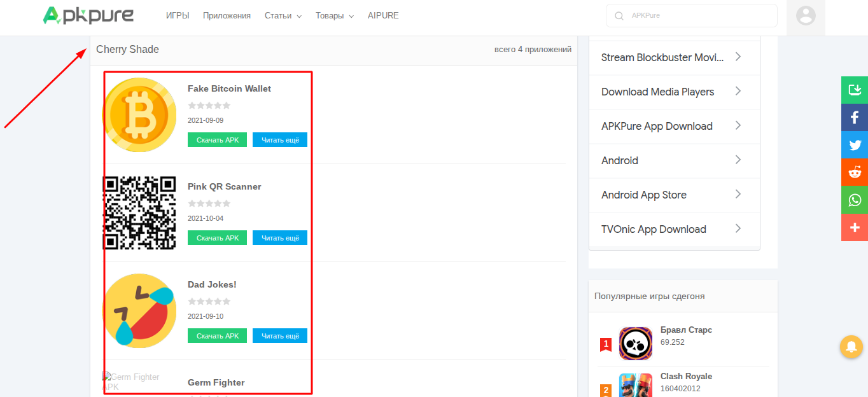Share page on Reddit
Viewport: 868px width, 397px height.
[x=855, y=172]
